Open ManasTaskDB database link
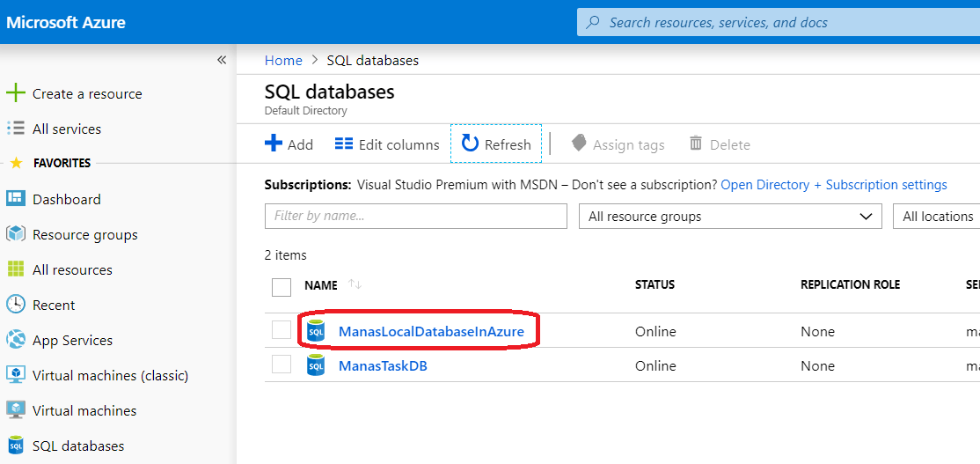The width and height of the screenshot is (980, 464). 384,365
